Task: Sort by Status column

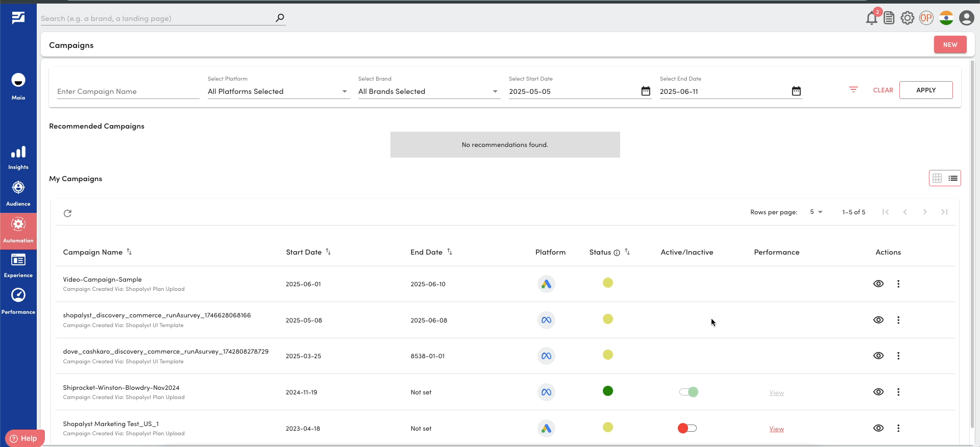Action: point(627,252)
